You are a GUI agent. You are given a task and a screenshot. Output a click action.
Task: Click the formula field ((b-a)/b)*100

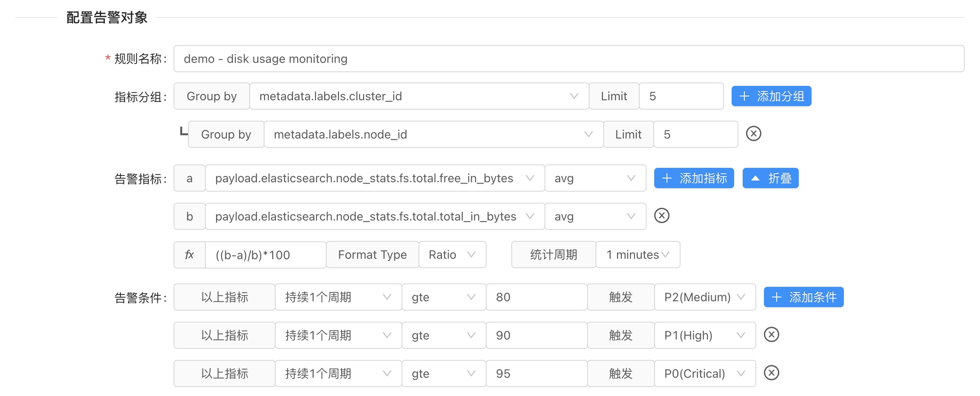(x=265, y=255)
